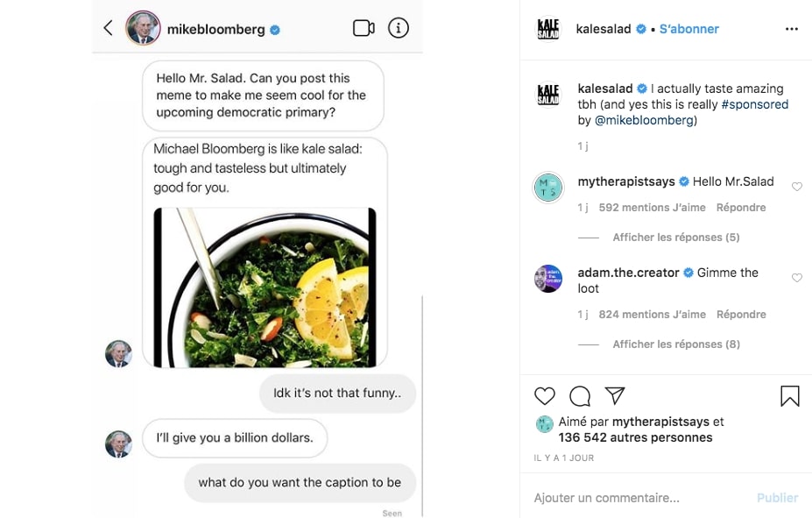The image size is (812, 518).
Task: Open mikebloomberg's chat header username
Action: tap(220, 28)
